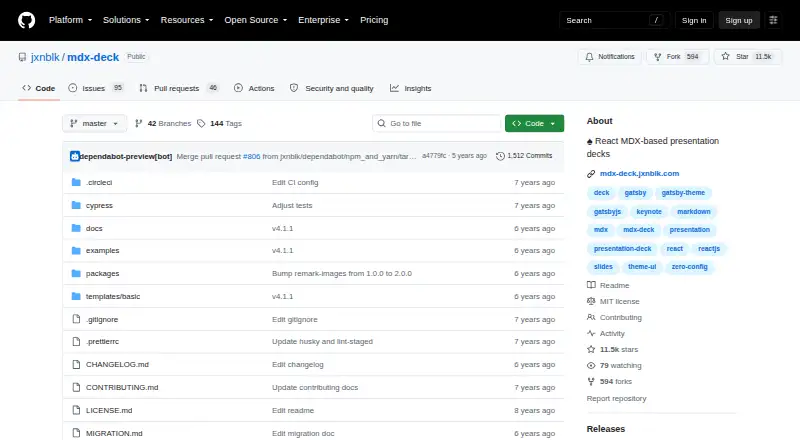Select the gatsby-theme topic tag
This screenshot has height=440, width=800.
(x=683, y=193)
